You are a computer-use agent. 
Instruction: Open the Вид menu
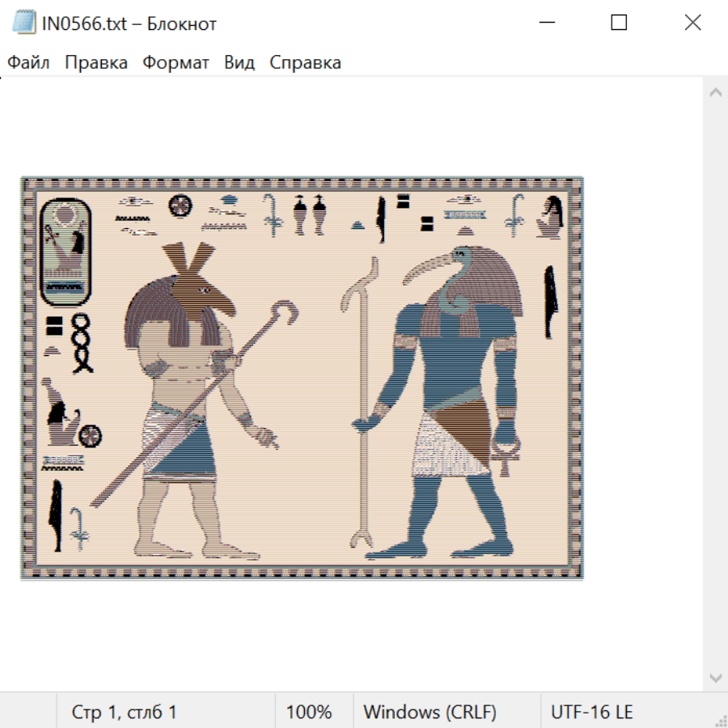click(x=239, y=63)
